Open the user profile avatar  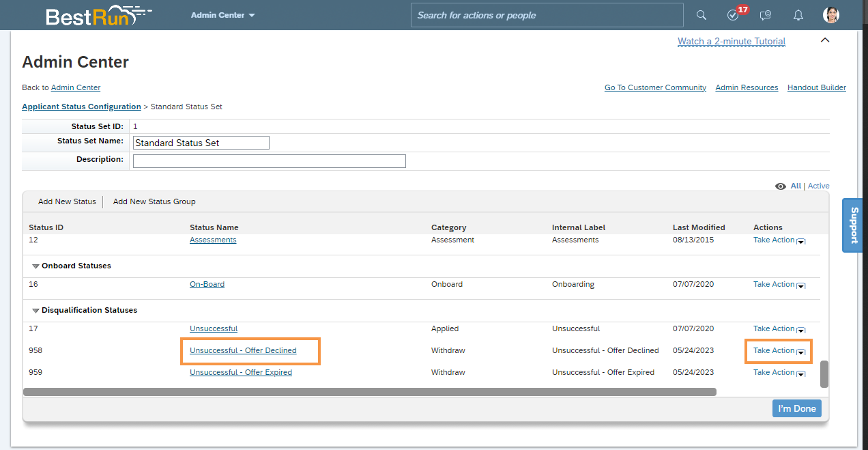pos(830,14)
